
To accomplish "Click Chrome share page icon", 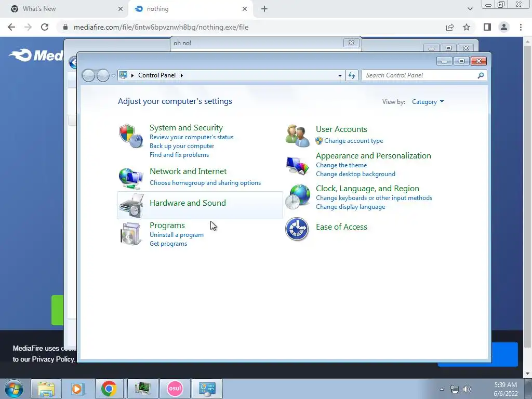I will click(x=450, y=27).
